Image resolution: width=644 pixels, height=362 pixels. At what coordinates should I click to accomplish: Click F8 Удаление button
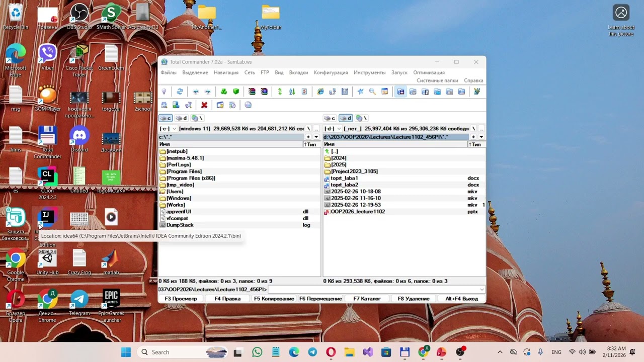tap(414, 299)
